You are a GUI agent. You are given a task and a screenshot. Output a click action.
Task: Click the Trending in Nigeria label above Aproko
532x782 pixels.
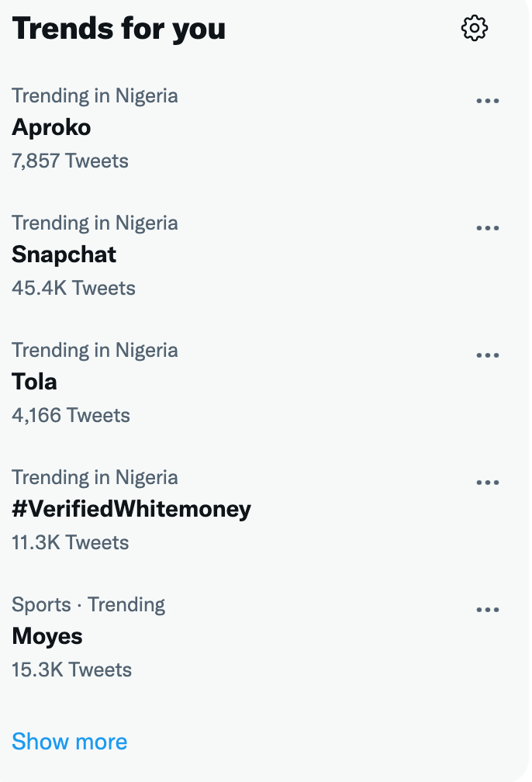coord(95,96)
